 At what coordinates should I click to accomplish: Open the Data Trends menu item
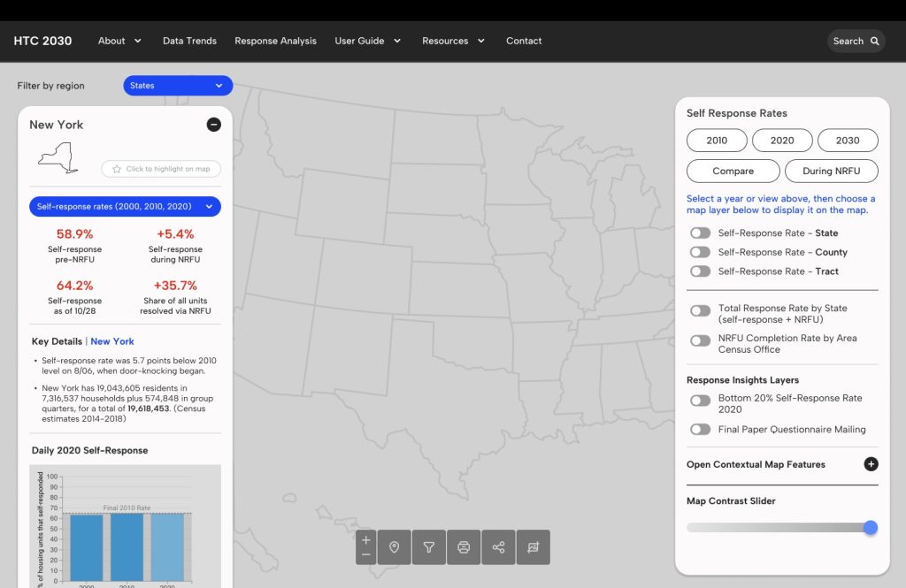[x=189, y=41]
